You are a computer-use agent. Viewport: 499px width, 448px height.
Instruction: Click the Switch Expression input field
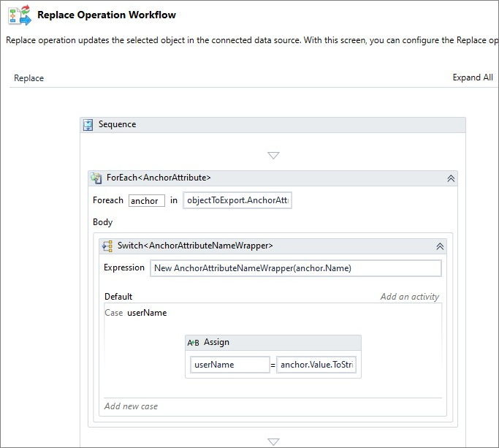coord(295,268)
